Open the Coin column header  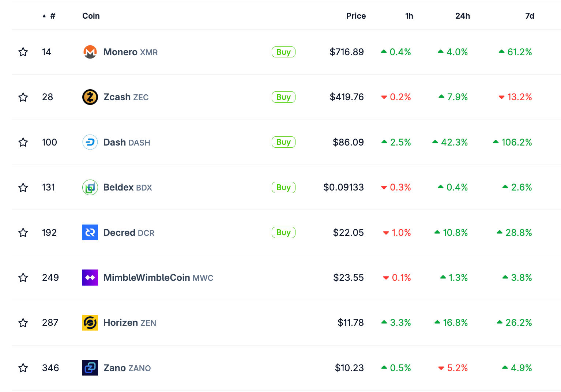click(x=91, y=16)
